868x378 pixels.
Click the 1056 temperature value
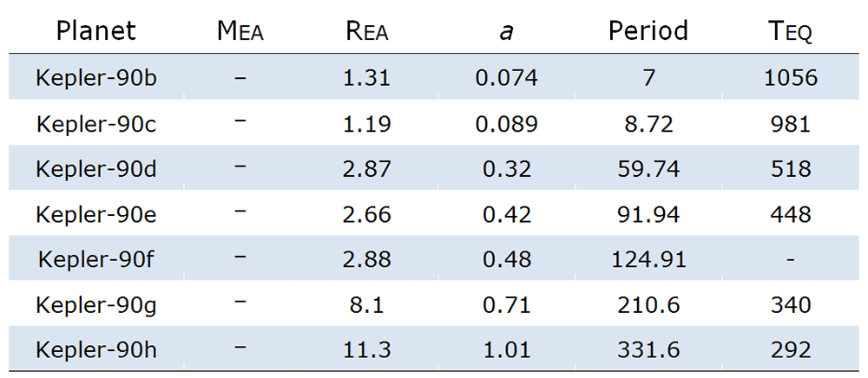[x=790, y=78]
